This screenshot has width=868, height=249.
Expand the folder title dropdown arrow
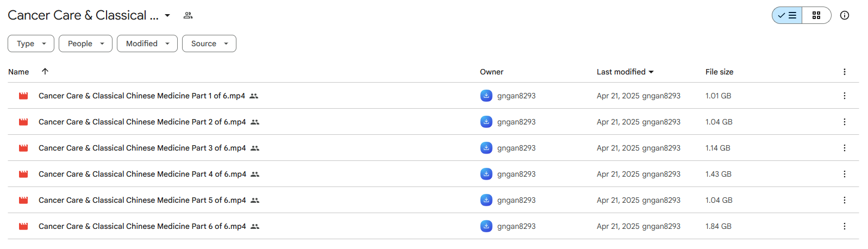(x=167, y=15)
